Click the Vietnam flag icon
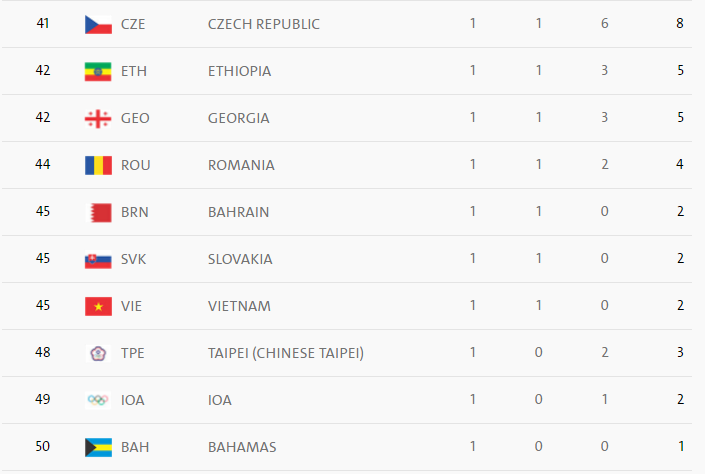705x474 pixels. click(x=98, y=306)
